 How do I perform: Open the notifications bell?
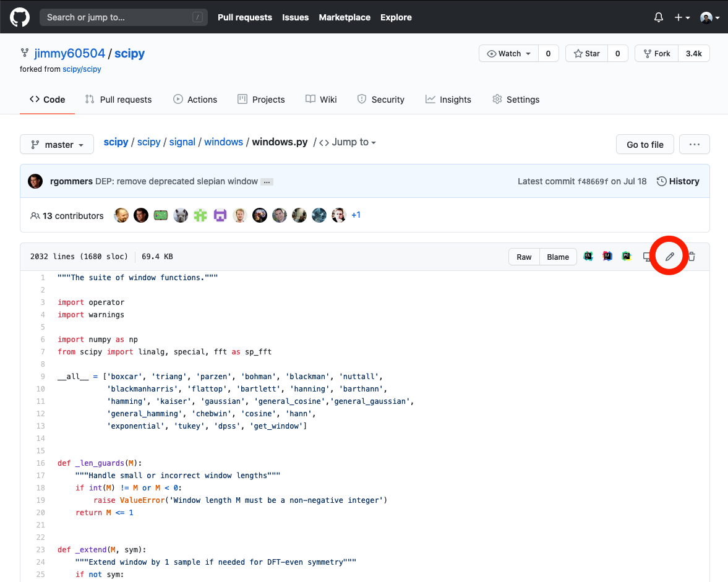[x=658, y=17]
